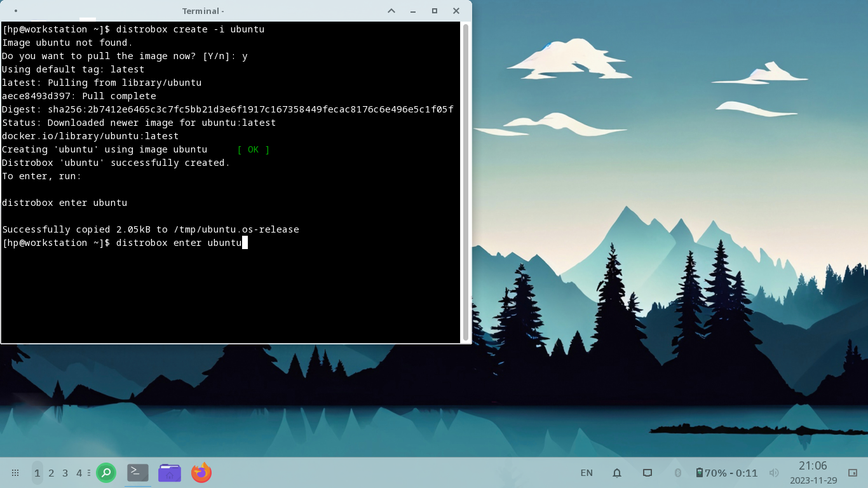This screenshot has height=488, width=868.
Task: Maximize the Terminal window
Action: [x=435, y=11]
